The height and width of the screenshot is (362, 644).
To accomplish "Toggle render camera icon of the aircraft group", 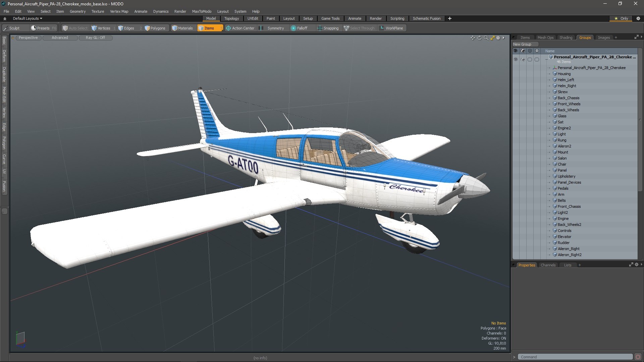I will click(523, 59).
